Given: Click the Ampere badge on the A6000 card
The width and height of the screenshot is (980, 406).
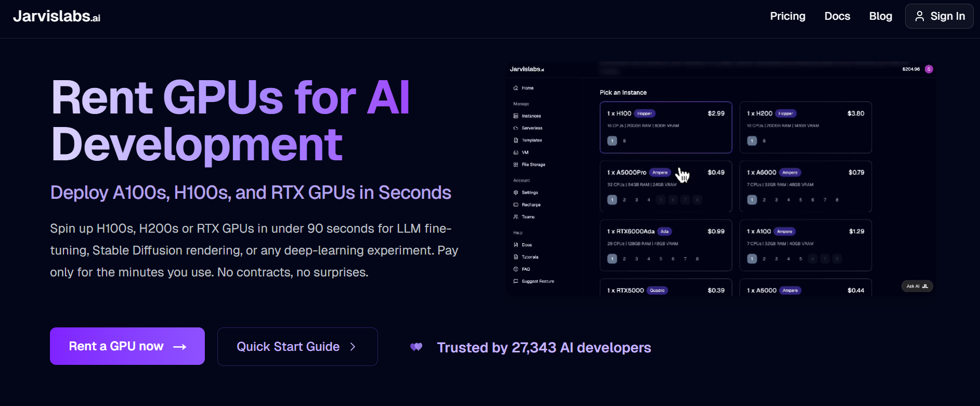Looking at the screenshot, I should 790,173.
